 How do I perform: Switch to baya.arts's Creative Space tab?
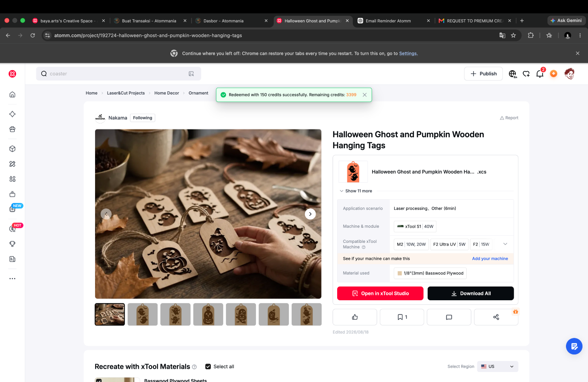[x=69, y=21]
